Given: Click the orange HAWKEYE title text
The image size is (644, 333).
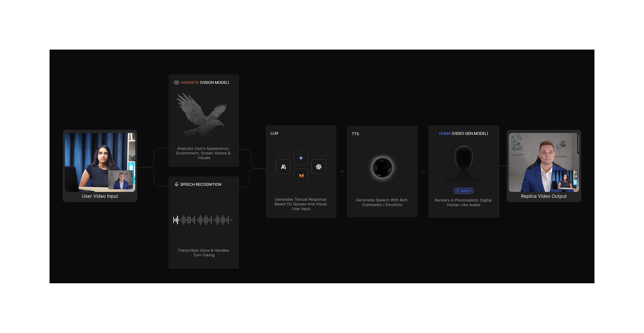Looking at the screenshot, I should click(190, 83).
